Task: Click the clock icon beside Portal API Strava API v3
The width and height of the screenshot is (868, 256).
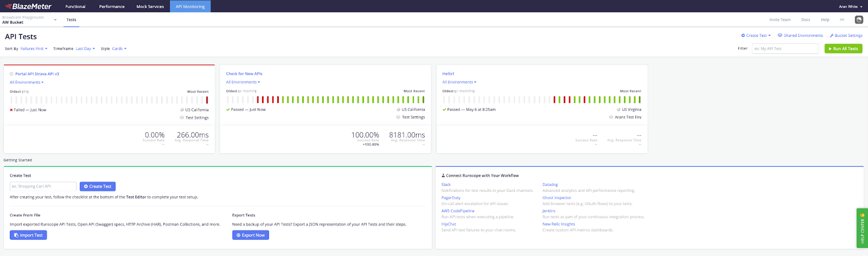Action: (11, 74)
